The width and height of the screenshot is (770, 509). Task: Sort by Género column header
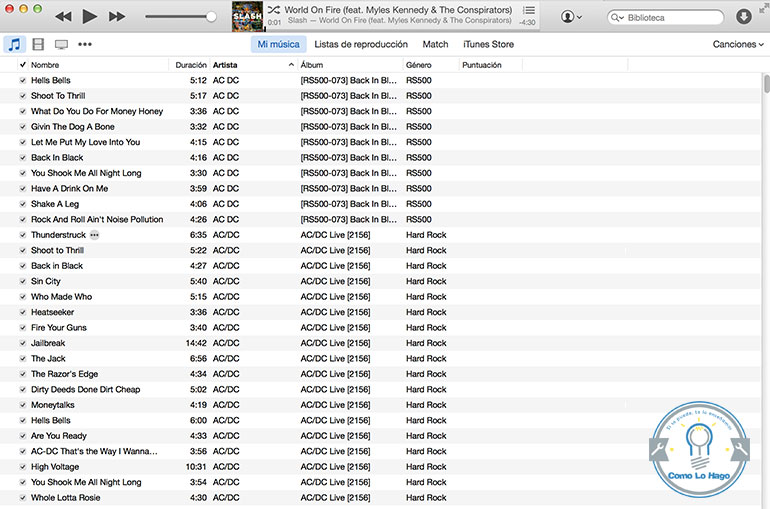pyautogui.click(x=418, y=65)
